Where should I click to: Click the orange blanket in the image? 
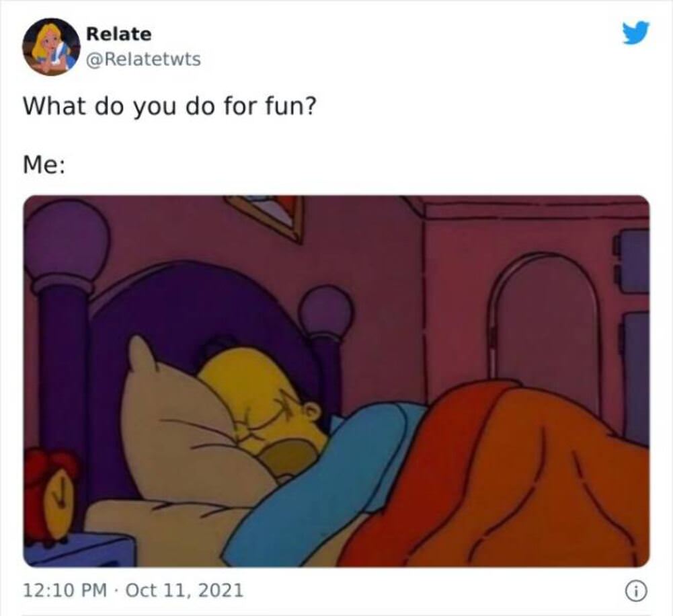coord(493,477)
